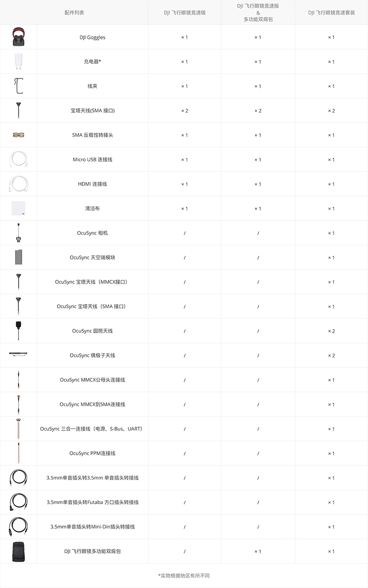Click the SMA reverse polarity adapter image
The image size is (368, 588).
[18, 135]
